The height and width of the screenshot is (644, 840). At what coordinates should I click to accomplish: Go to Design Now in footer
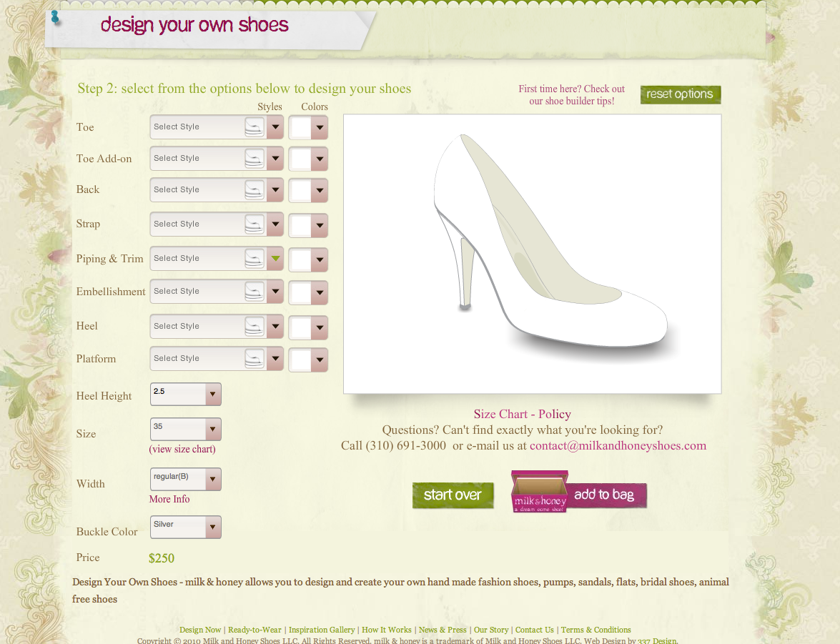tap(200, 630)
